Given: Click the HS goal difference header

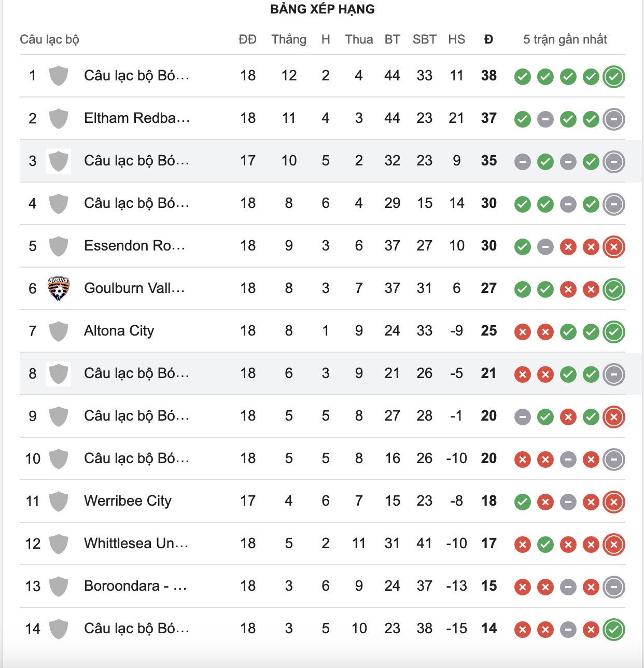Looking at the screenshot, I should [456, 39].
